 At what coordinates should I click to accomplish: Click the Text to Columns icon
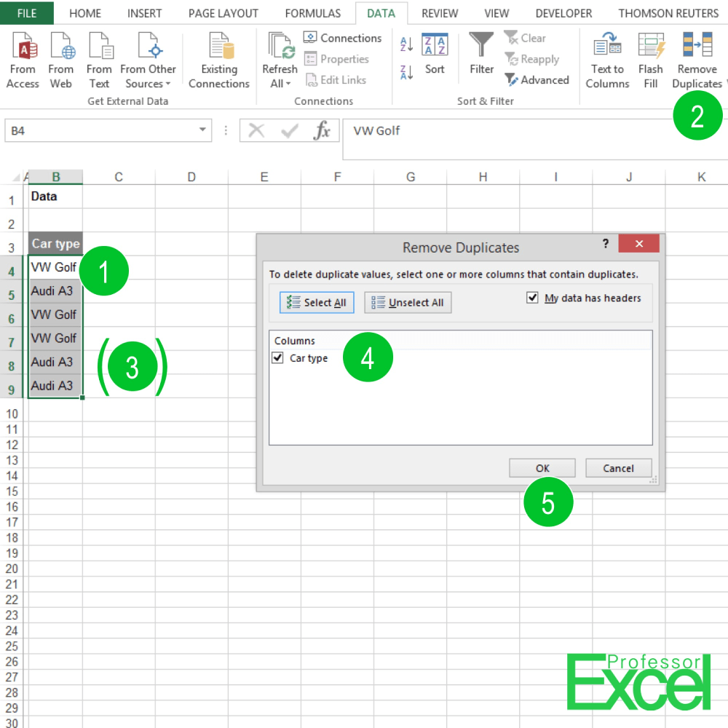click(x=607, y=45)
